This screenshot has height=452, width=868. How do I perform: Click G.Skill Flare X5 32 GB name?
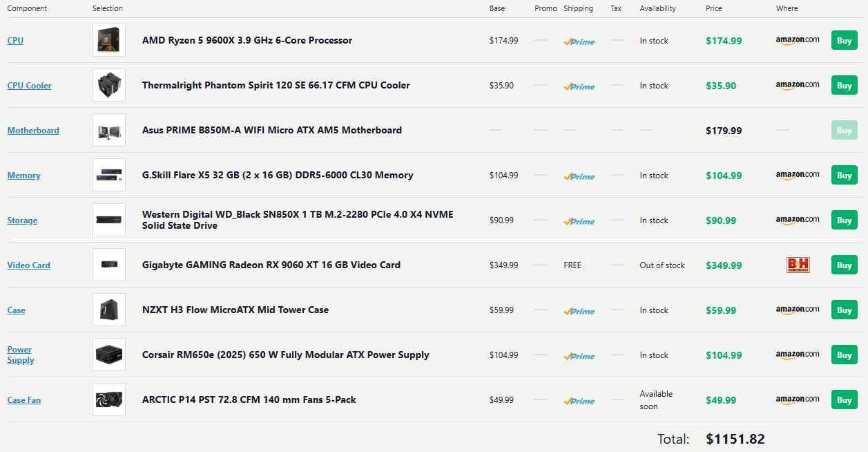(x=278, y=175)
